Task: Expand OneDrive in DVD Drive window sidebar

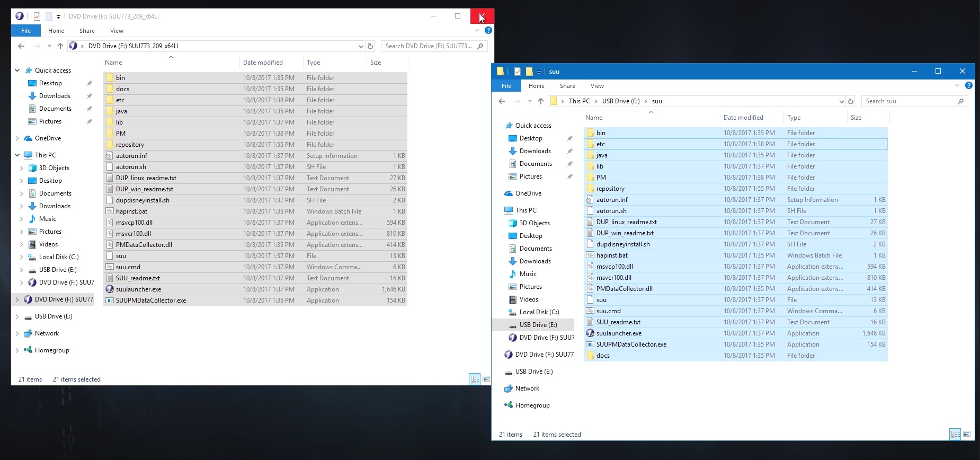Action: pyautogui.click(x=17, y=138)
